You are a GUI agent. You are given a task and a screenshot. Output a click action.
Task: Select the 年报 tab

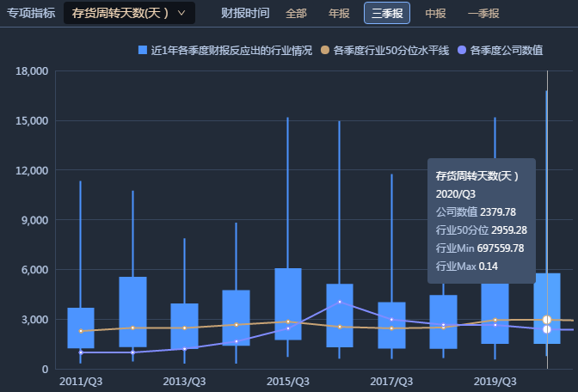(339, 14)
